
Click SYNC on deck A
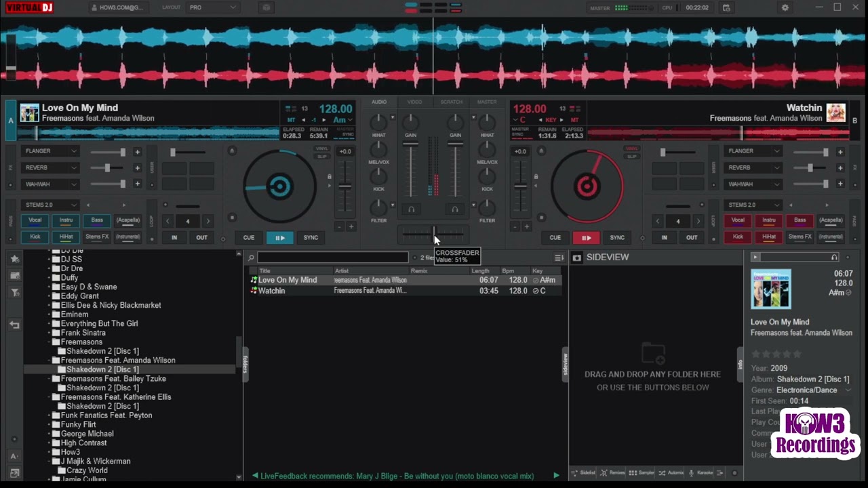point(311,238)
